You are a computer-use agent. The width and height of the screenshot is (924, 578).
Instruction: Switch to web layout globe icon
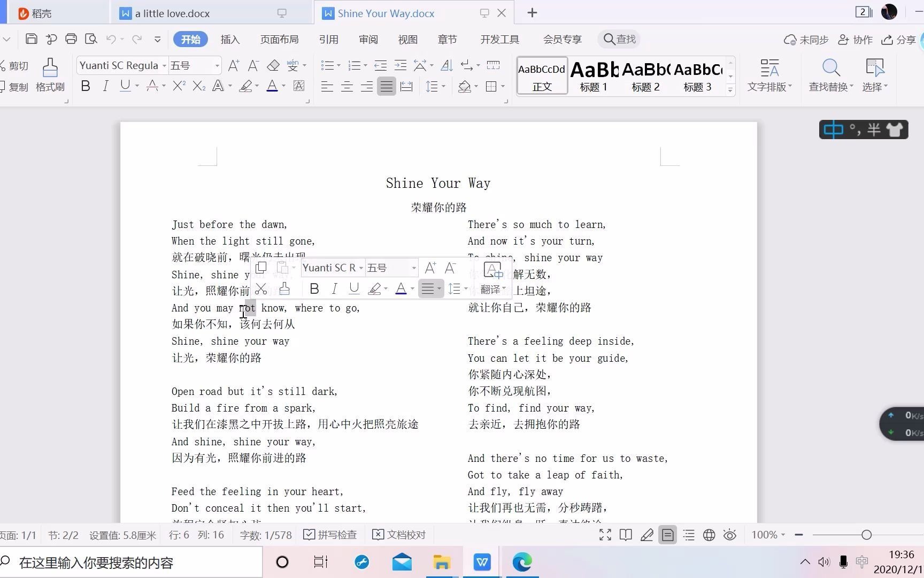tap(709, 535)
